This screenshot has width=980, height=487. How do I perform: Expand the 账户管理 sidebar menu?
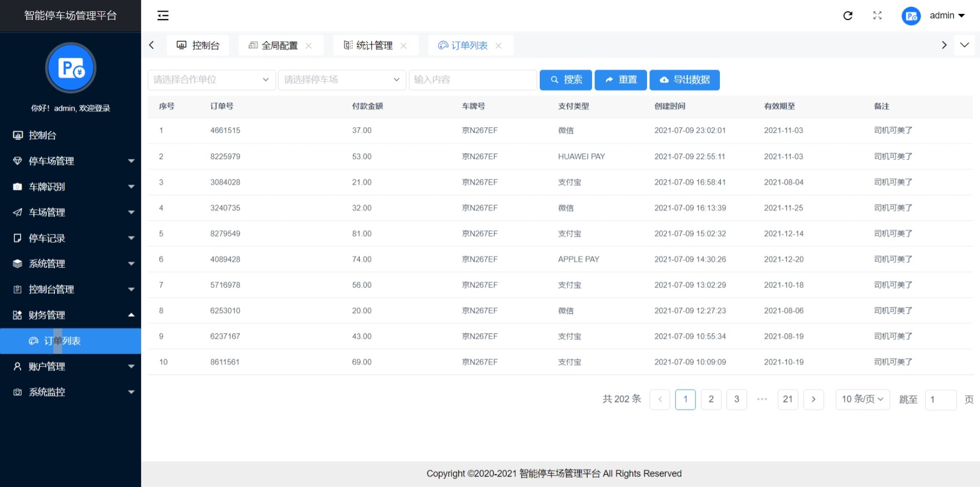tap(71, 366)
